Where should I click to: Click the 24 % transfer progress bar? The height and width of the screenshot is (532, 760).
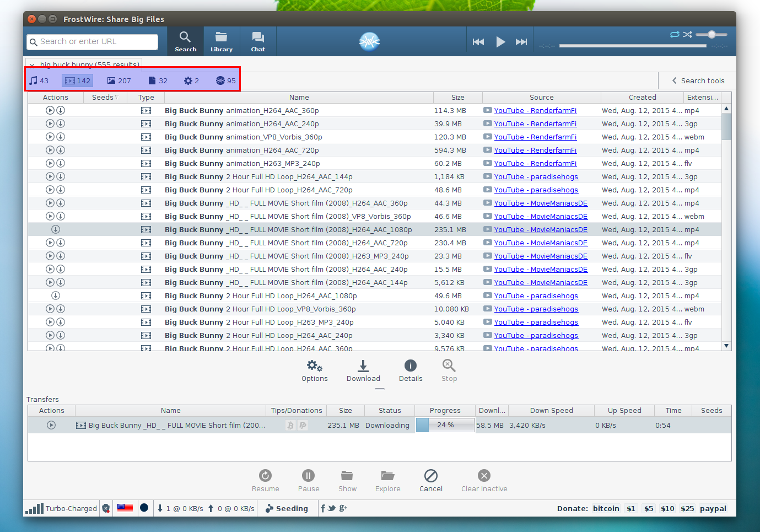click(x=445, y=425)
